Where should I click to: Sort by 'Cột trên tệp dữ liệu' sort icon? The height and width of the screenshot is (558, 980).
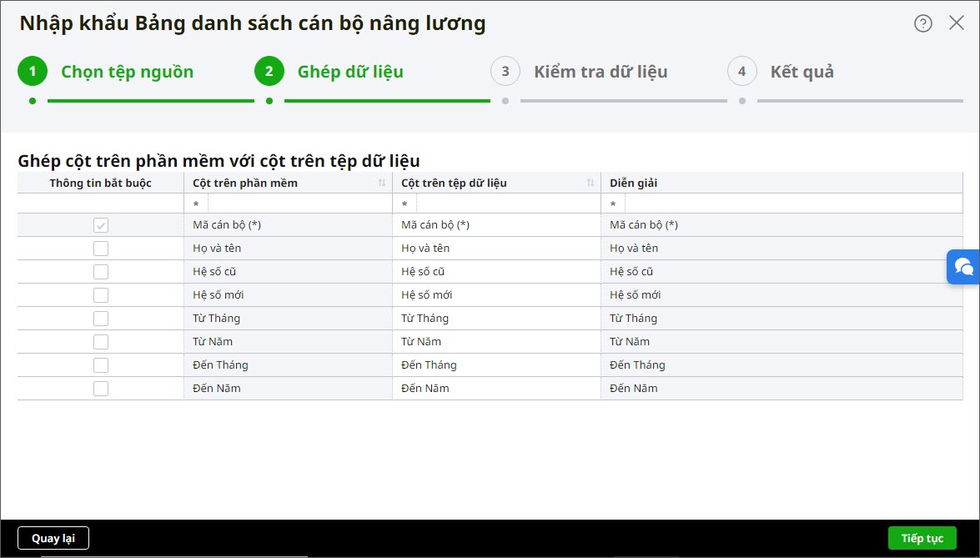pos(591,183)
